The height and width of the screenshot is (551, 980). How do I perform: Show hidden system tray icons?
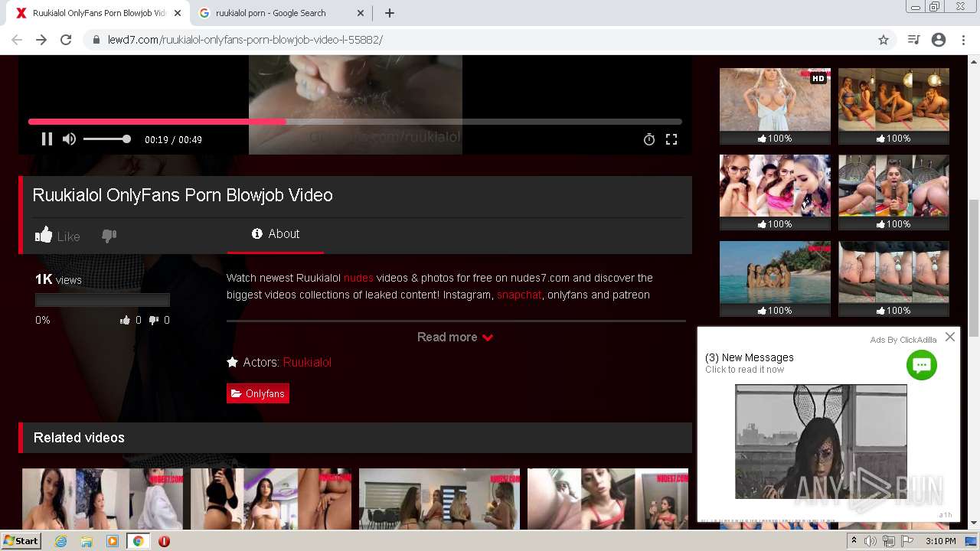point(854,541)
